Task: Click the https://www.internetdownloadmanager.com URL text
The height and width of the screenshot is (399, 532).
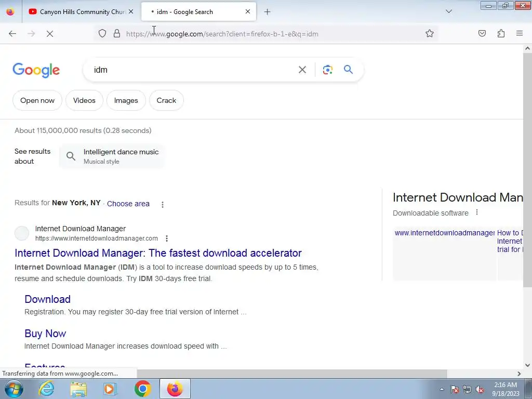Action: (96, 238)
